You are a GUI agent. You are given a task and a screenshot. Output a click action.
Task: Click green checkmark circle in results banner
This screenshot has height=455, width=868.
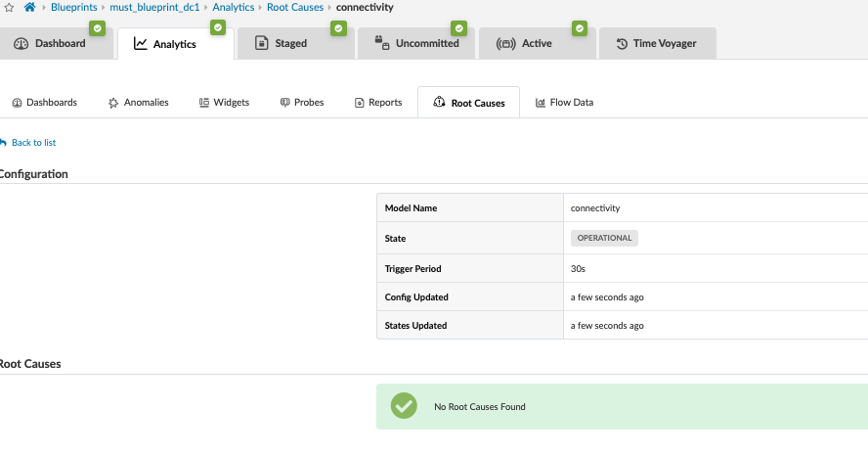coord(404,406)
